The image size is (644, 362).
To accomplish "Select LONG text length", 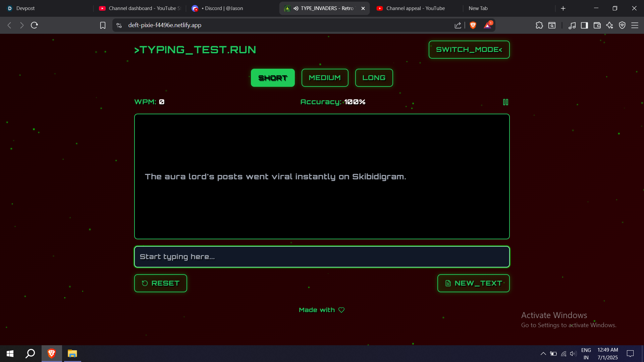I will [x=374, y=78].
